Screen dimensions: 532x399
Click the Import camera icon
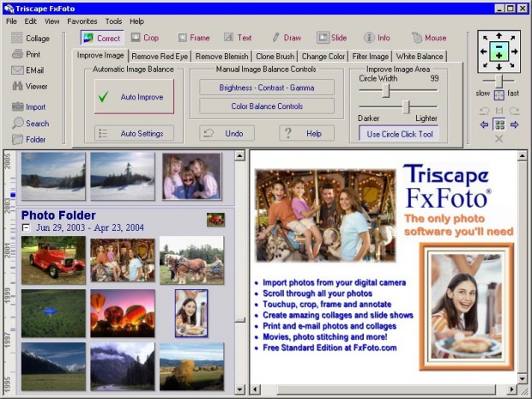tap(18, 106)
